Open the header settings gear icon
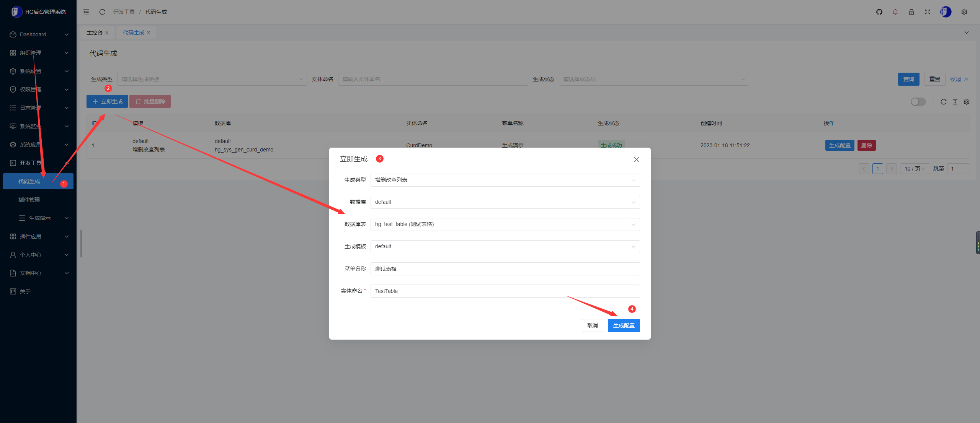This screenshot has height=423, width=980. pyautogui.click(x=964, y=12)
